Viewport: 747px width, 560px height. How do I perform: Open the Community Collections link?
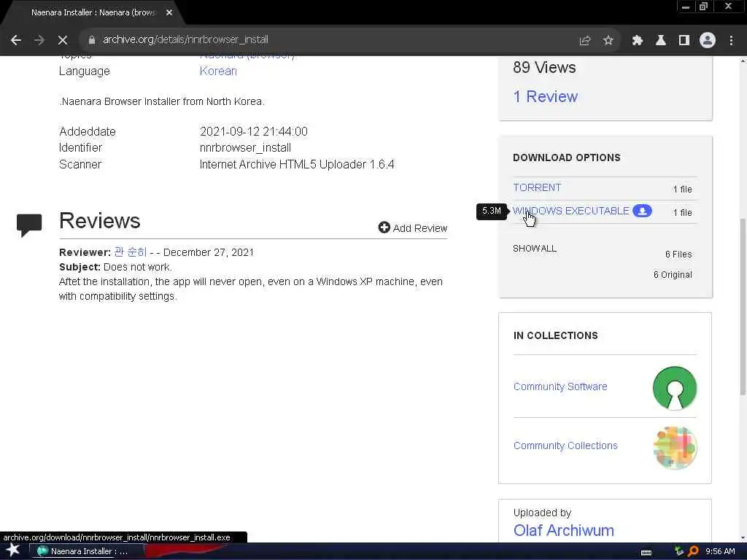coord(565,446)
